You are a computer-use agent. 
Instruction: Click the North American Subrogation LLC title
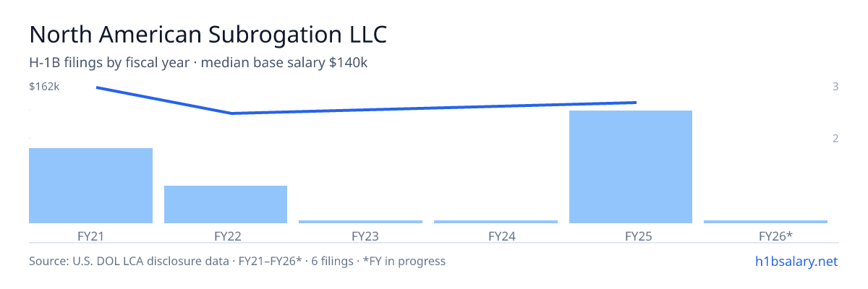(x=208, y=34)
